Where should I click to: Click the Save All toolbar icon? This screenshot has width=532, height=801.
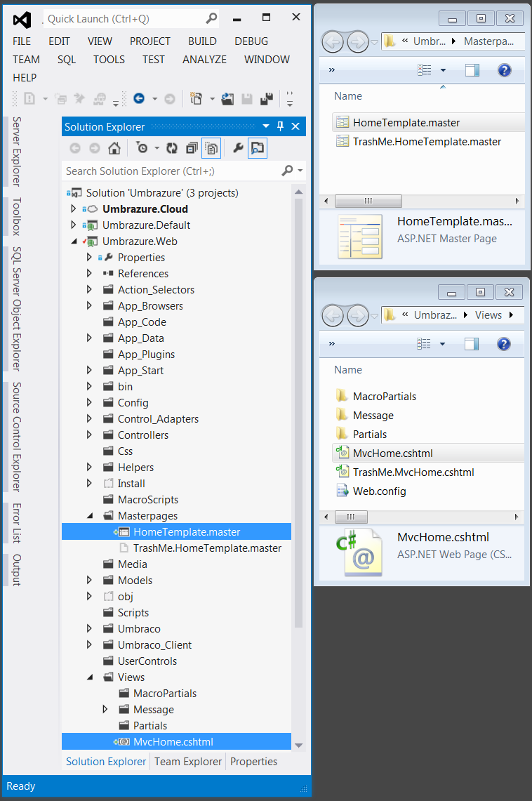(x=266, y=99)
